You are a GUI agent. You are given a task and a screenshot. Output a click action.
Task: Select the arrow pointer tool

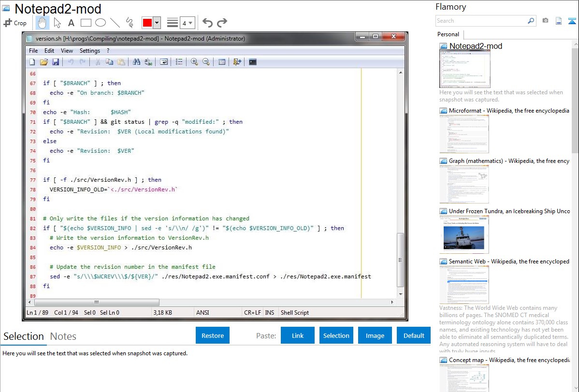(57, 23)
